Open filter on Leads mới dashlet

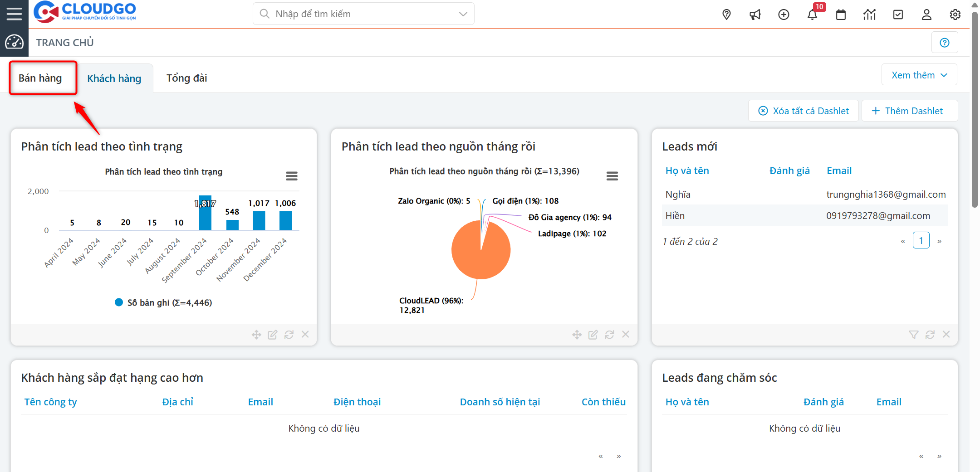tap(913, 335)
